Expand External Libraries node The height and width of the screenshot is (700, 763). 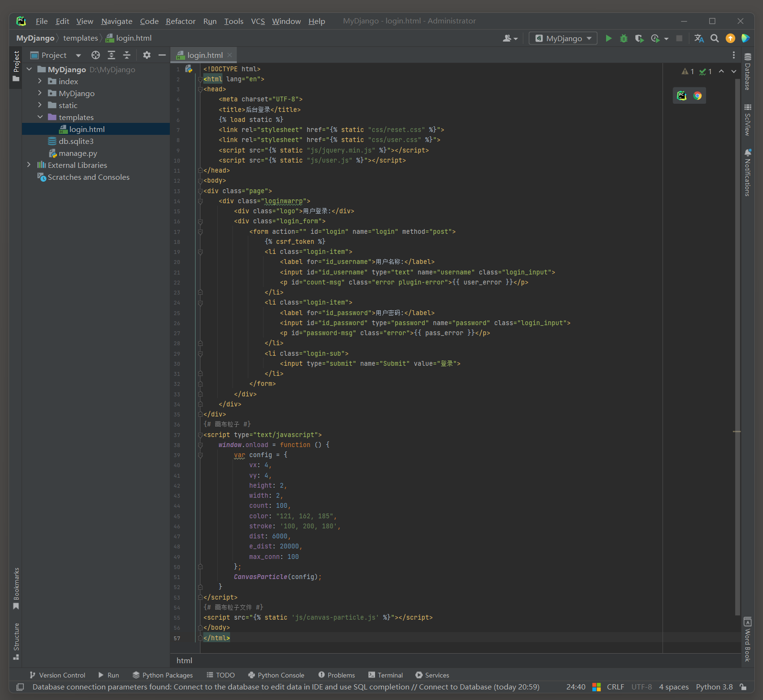pos(29,165)
